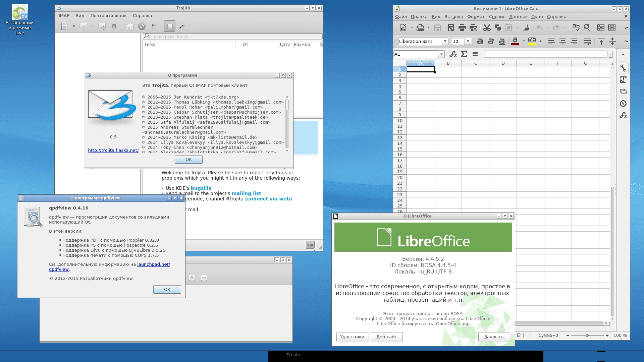Open the Open-file recent documents dropdown arrow

429,27
